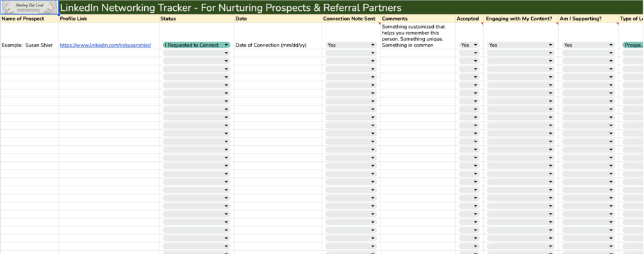
Task: Select the Name of Prospect header cell
Action: click(29, 19)
